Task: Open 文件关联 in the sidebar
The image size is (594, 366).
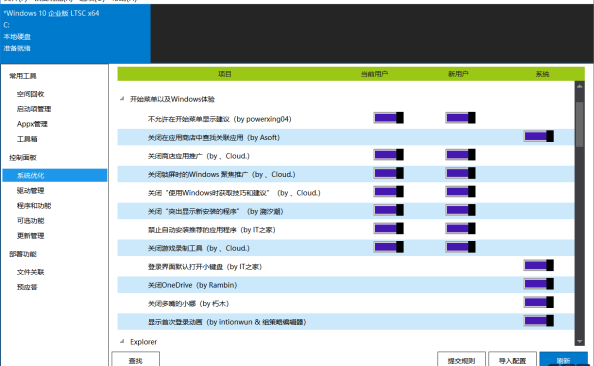Action: (x=31, y=272)
